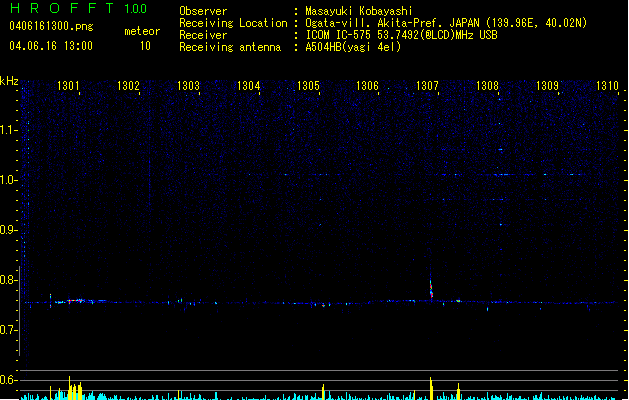Viewport: 629px width, 400px height.
Task: Click the 1307 time marker
Action: pos(427,86)
